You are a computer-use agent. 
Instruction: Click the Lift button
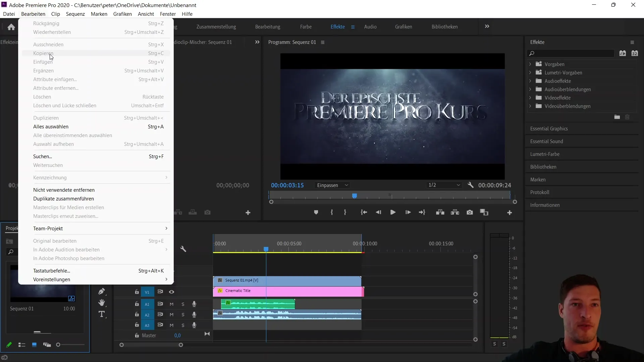tap(440, 213)
